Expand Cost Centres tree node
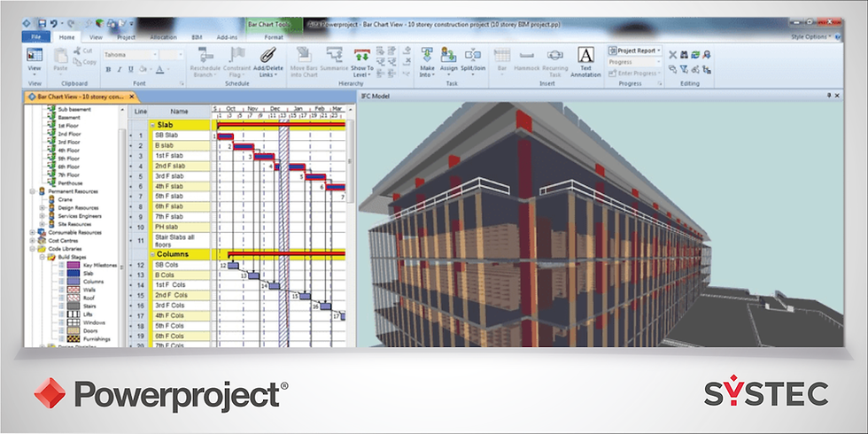This screenshot has height=434, width=868. (33, 241)
